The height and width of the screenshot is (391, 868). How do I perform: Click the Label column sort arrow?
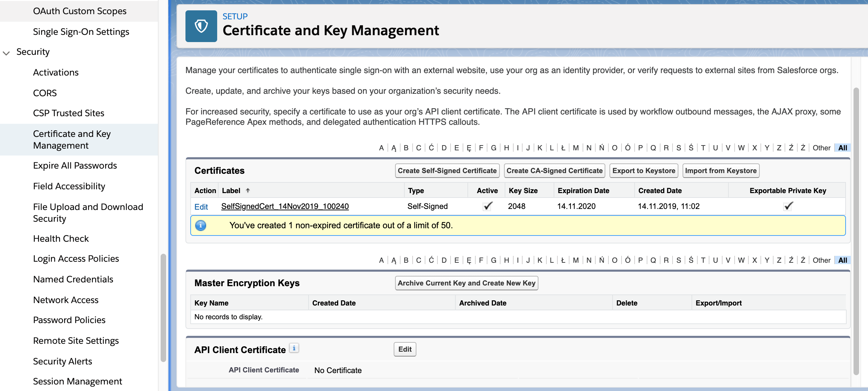coord(248,190)
